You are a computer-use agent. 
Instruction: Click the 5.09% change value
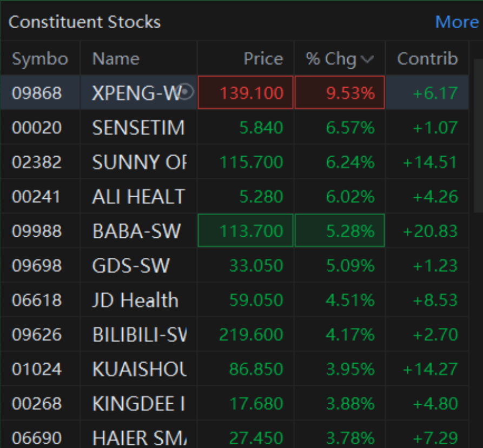coord(350,265)
